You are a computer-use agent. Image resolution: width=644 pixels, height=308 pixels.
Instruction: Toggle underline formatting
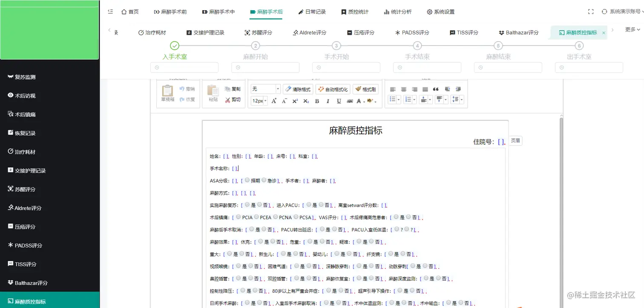(339, 101)
